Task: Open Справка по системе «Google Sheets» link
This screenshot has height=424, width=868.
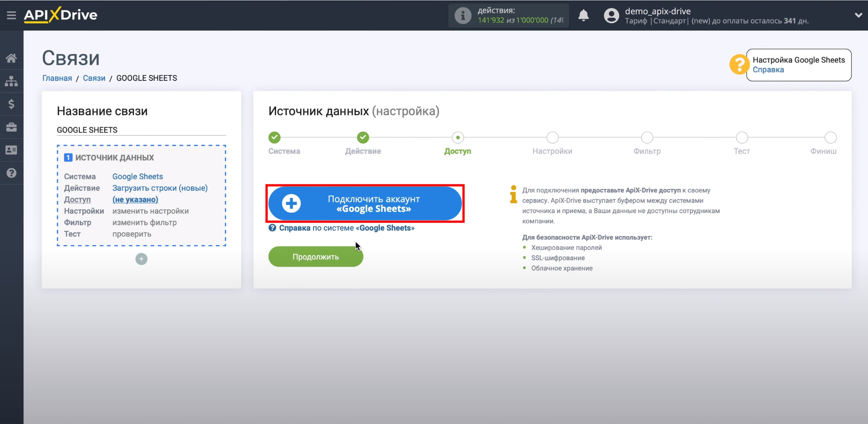Action: click(x=342, y=228)
